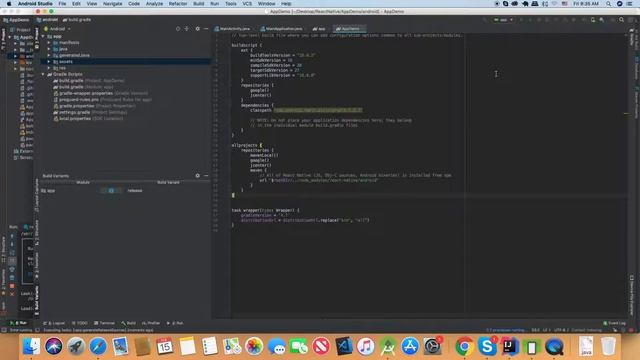Screen dimensions: 640x360
Task: Click the build.gradle breadcrumb in navigation bar
Action: [77, 20]
